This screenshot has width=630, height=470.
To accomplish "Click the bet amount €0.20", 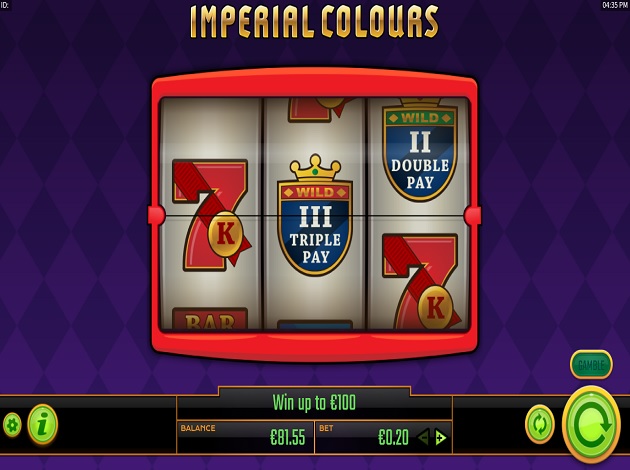I will (393, 437).
